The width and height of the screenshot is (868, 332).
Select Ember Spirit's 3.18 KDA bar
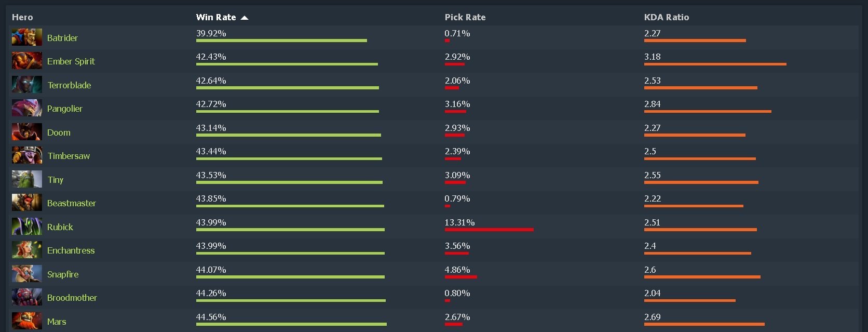715,64
